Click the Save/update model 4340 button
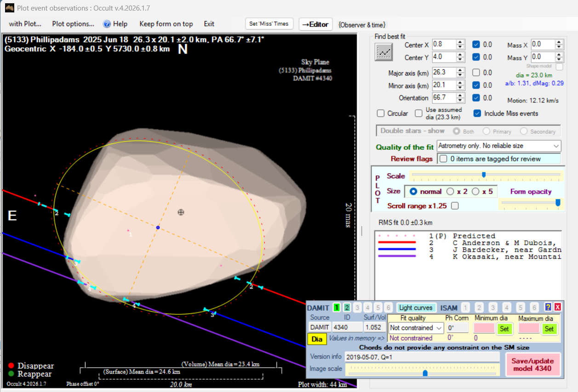578x392 pixels. (533, 364)
